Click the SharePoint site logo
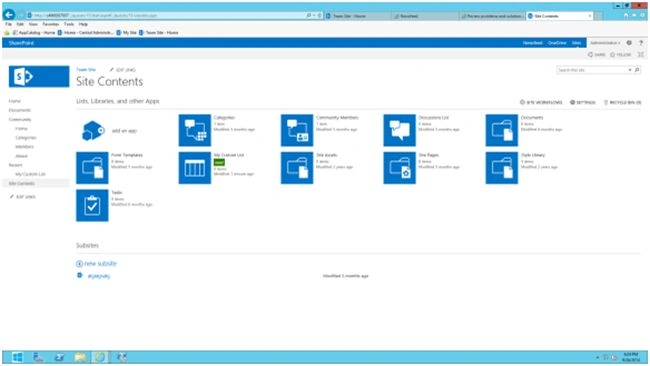The height and width of the screenshot is (366, 650). [x=39, y=76]
